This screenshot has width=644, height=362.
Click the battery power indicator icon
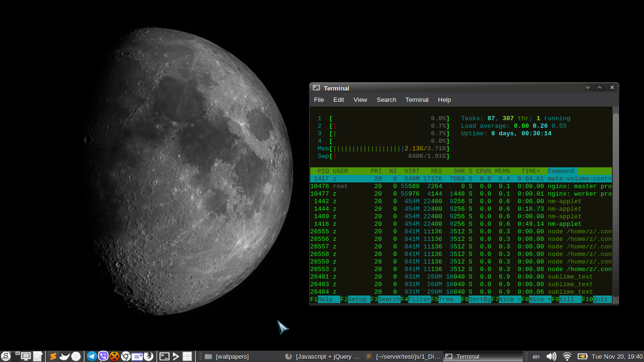(x=583, y=356)
